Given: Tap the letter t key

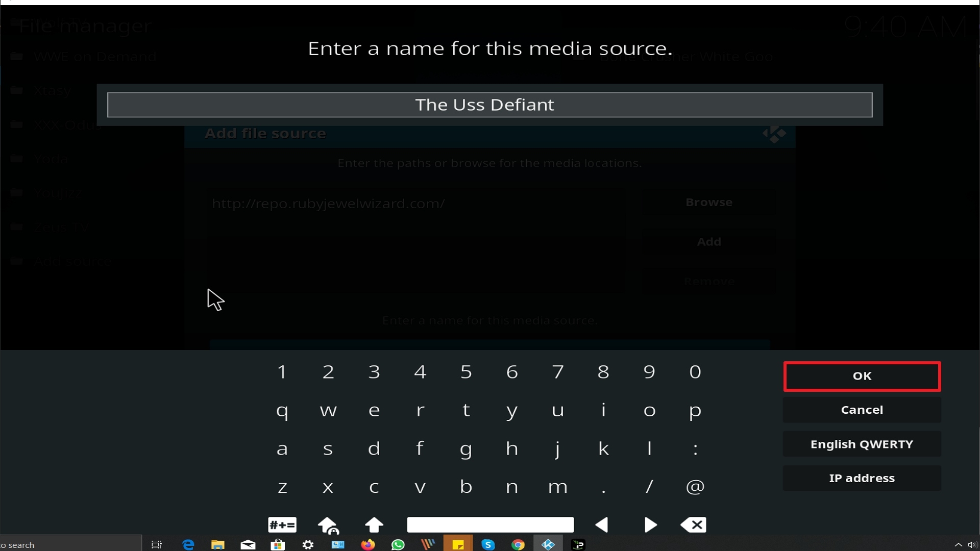Looking at the screenshot, I should [x=466, y=410].
